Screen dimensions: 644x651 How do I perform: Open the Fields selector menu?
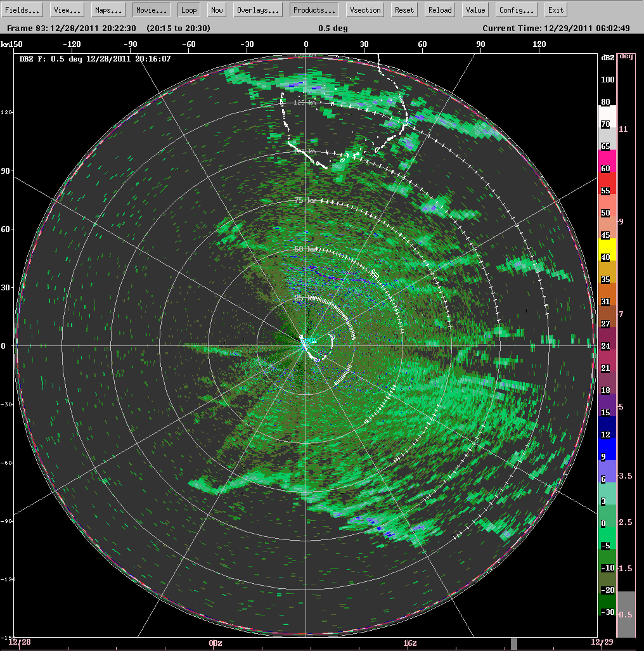pos(22,9)
